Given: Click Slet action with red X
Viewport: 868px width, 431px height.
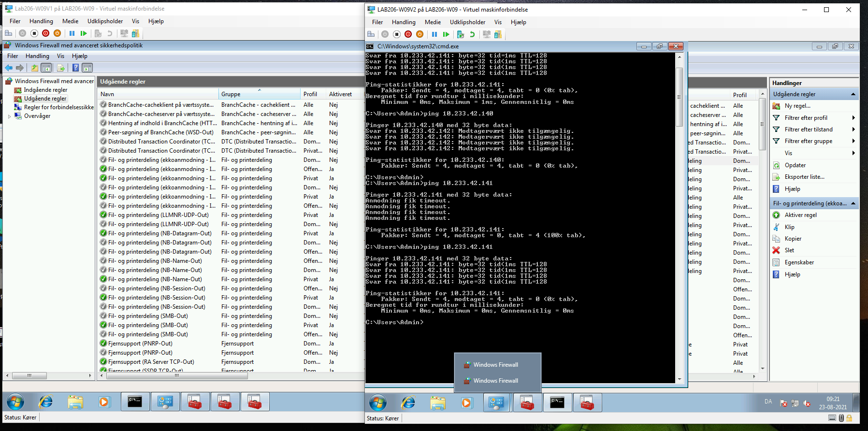Looking at the screenshot, I should click(x=789, y=250).
